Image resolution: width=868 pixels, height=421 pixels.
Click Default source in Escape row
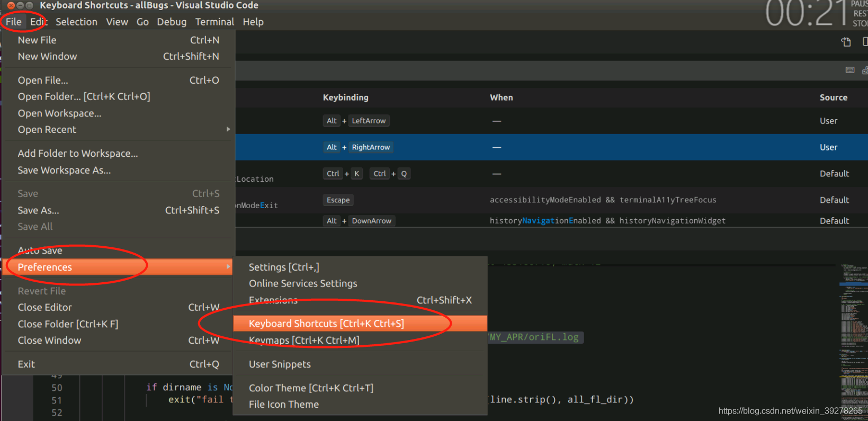834,200
